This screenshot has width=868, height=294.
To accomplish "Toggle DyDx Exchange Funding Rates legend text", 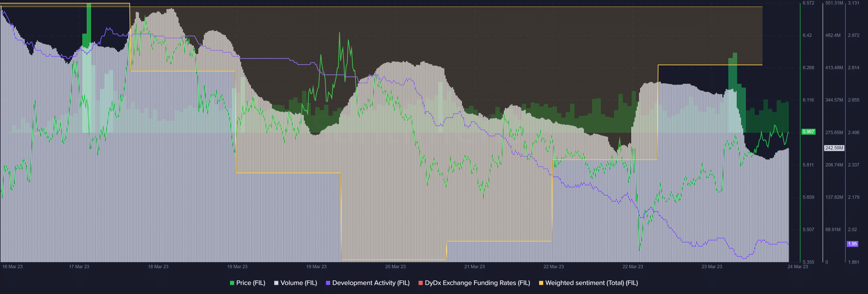I will coord(477,283).
